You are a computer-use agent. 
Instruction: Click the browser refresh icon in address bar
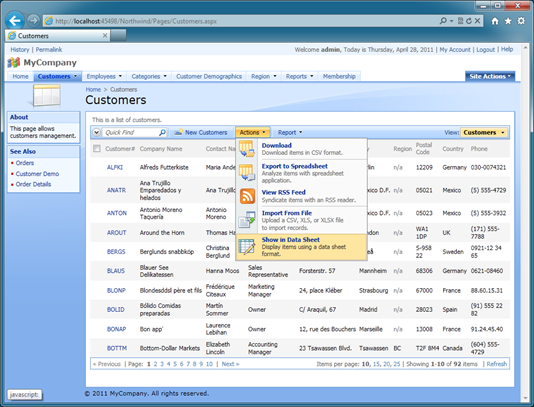pos(469,21)
